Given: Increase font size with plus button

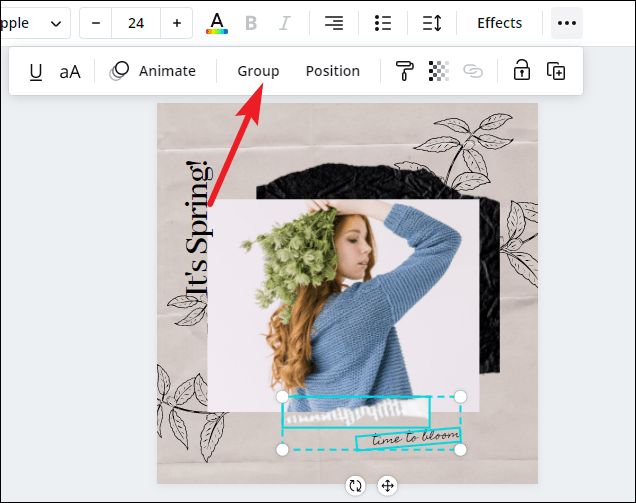Looking at the screenshot, I should (177, 23).
